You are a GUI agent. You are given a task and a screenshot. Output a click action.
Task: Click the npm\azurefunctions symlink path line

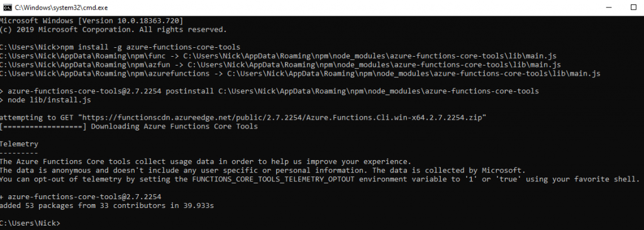(300, 74)
